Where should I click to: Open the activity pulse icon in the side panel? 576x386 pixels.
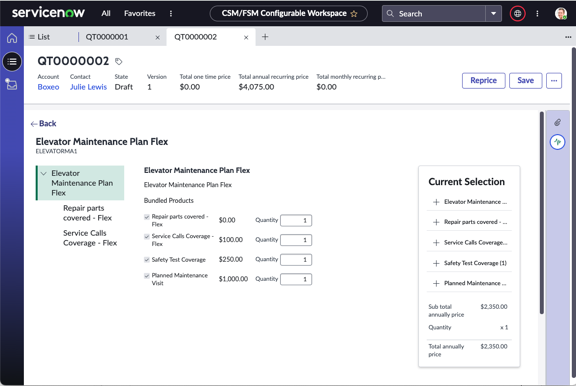[557, 142]
